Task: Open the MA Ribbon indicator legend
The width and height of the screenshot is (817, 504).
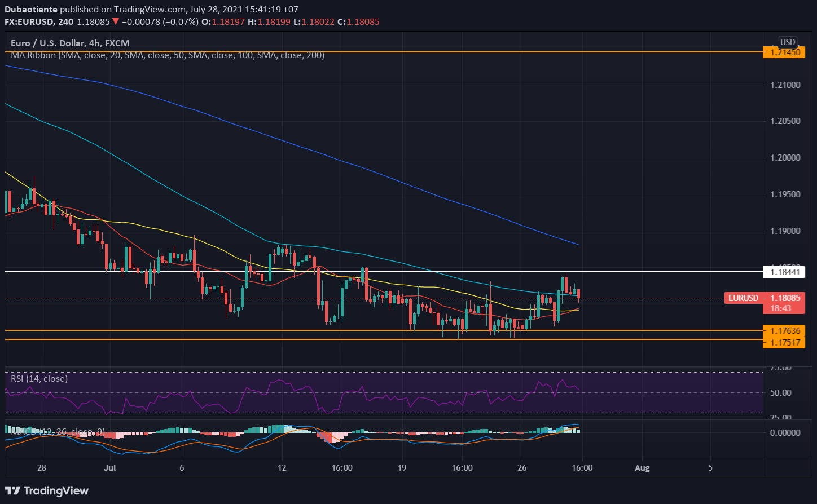Action: point(168,55)
